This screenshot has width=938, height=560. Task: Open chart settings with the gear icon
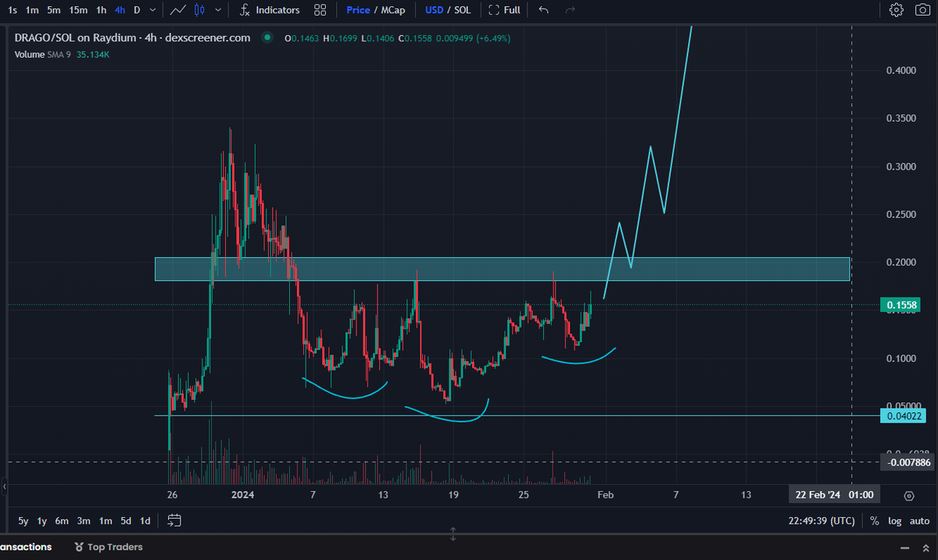click(x=896, y=9)
